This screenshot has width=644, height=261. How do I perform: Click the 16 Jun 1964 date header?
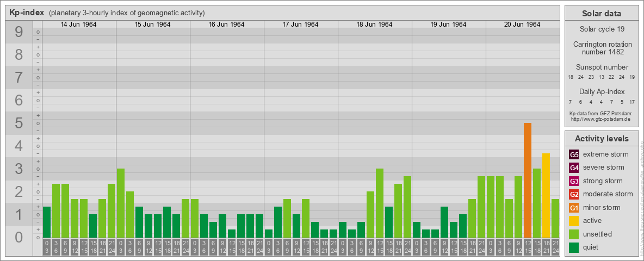pos(227,24)
